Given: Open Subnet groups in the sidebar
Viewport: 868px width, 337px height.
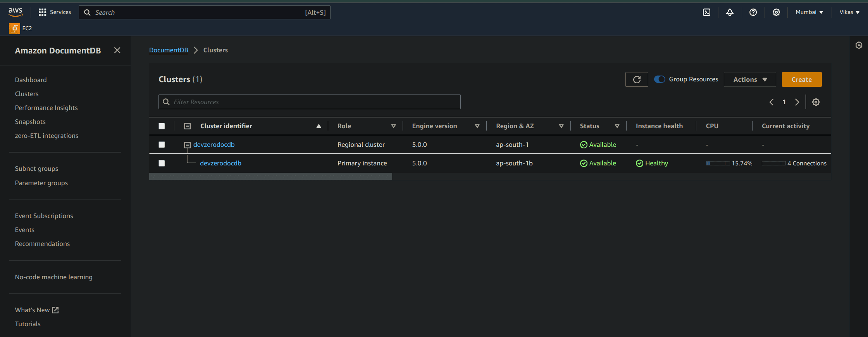Looking at the screenshot, I should tap(36, 168).
